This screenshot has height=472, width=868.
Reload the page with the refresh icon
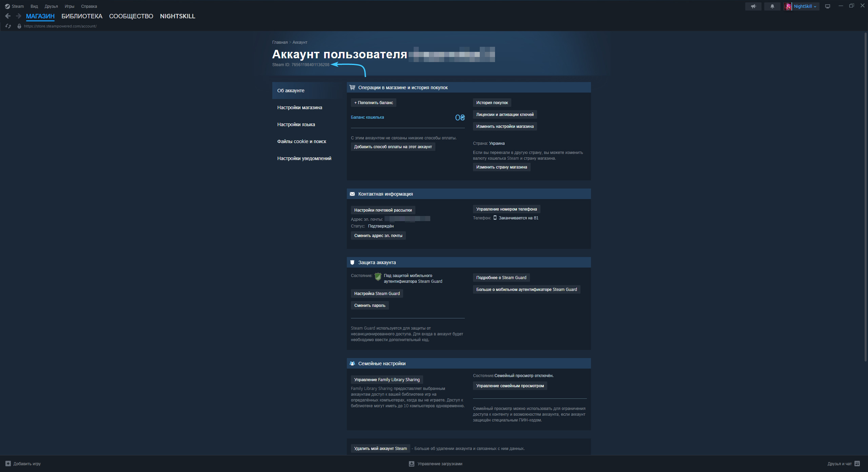tap(8, 26)
